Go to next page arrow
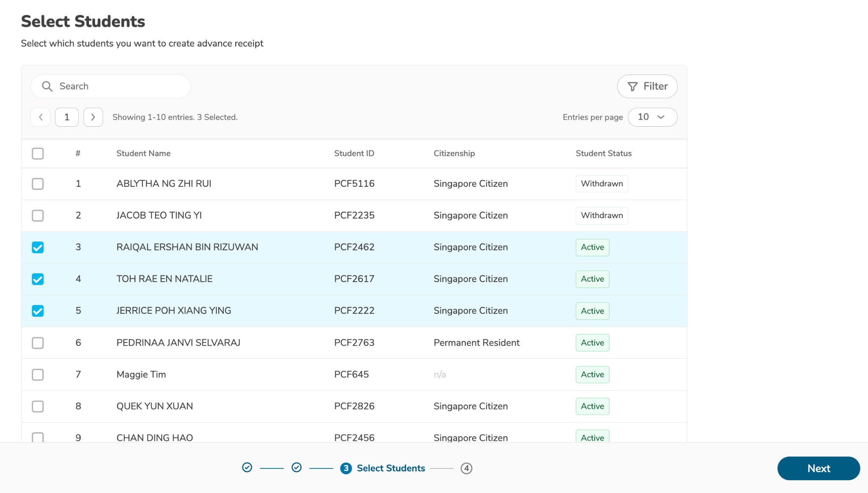Screen dimensions: 868x493 (93, 117)
